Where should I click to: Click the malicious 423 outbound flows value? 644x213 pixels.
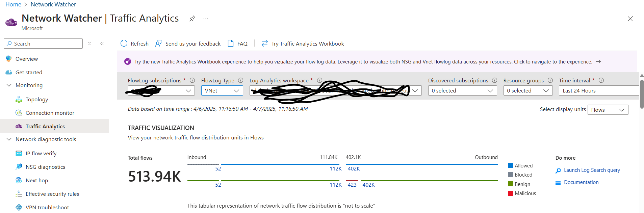pyautogui.click(x=352, y=185)
